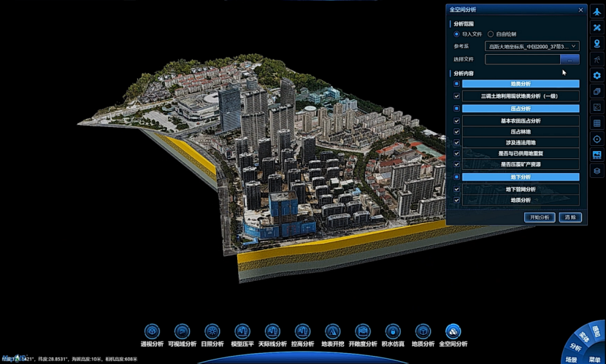The width and height of the screenshot is (606, 364).
Task: Click the file browse ellipsis button
Action: 569,59
